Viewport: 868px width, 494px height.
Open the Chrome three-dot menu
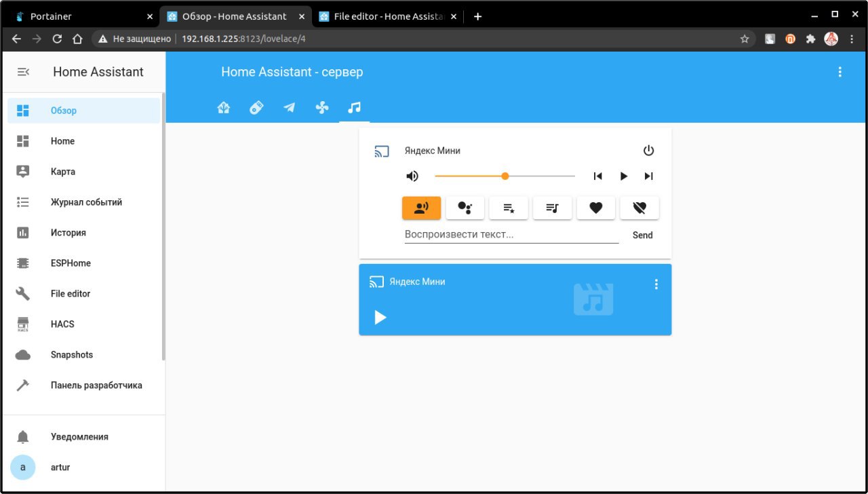(852, 39)
